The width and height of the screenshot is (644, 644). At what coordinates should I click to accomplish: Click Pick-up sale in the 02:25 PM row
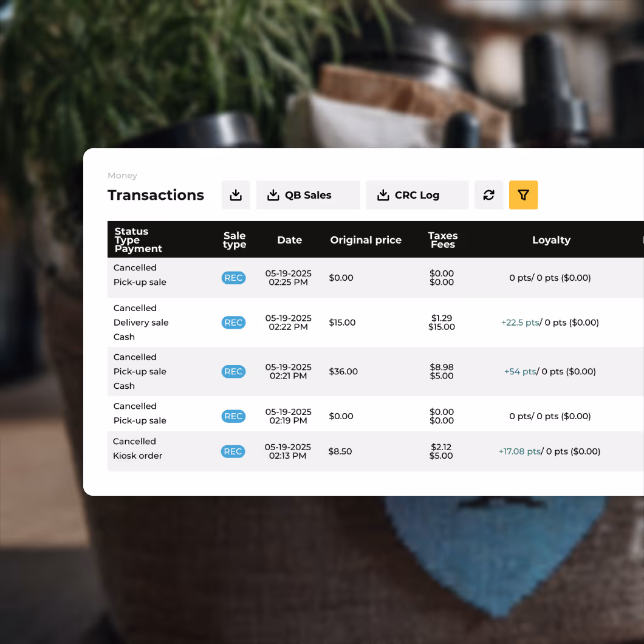(140, 282)
